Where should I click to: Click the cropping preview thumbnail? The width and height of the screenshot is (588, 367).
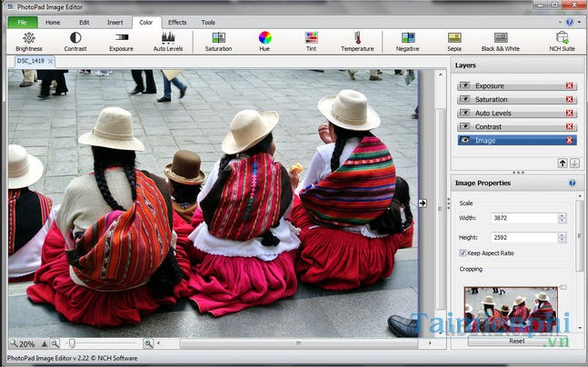pyautogui.click(x=511, y=309)
